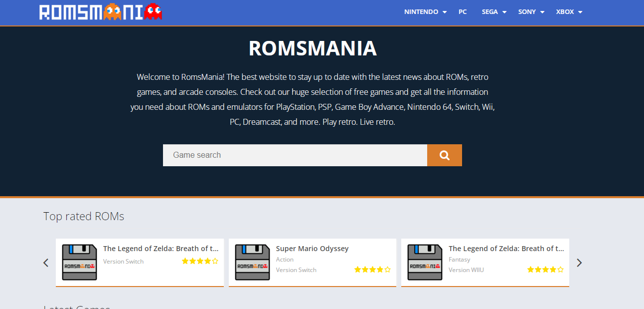Click the Action genre label under Super Mario Odyssey

coord(285,259)
